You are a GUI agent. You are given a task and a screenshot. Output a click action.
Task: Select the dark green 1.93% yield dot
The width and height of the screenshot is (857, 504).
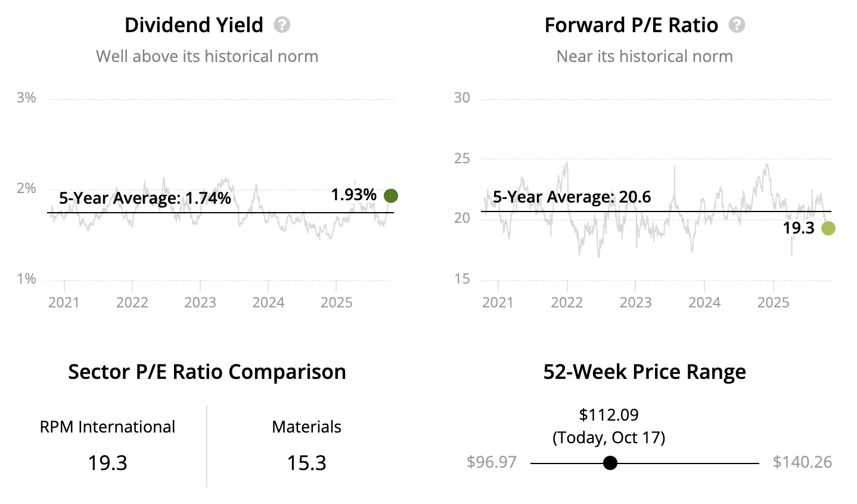point(391,195)
